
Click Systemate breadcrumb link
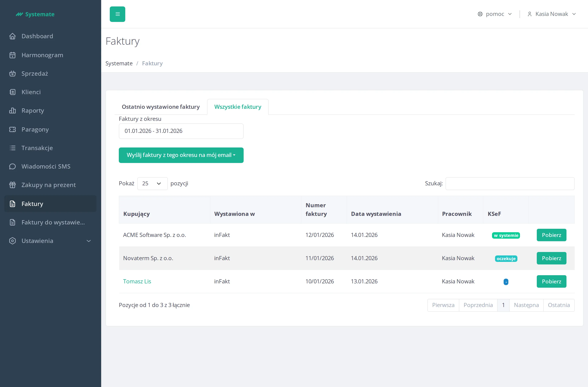point(119,63)
